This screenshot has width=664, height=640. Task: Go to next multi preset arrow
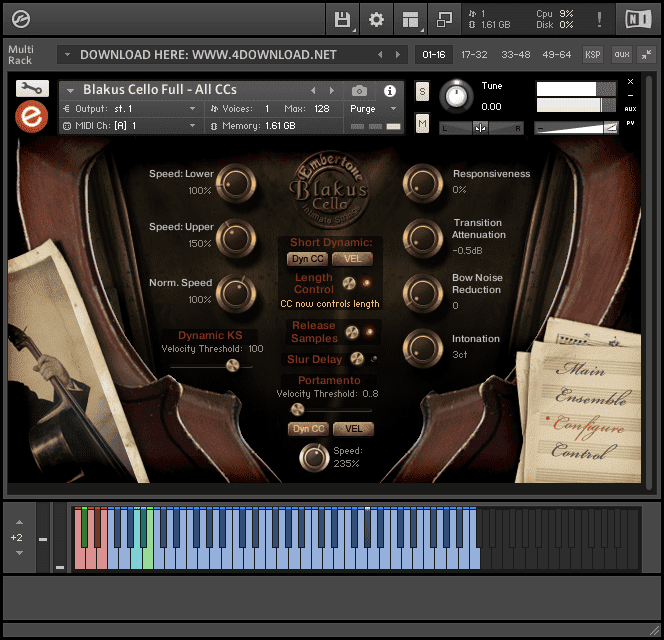point(398,55)
